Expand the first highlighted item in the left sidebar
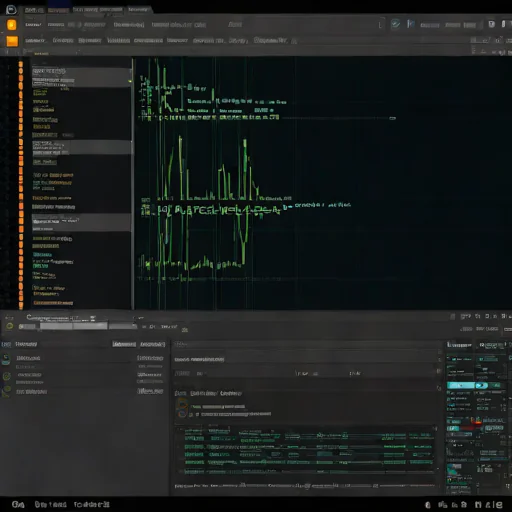This screenshot has width=512, height=512. (x=81, y=78)
